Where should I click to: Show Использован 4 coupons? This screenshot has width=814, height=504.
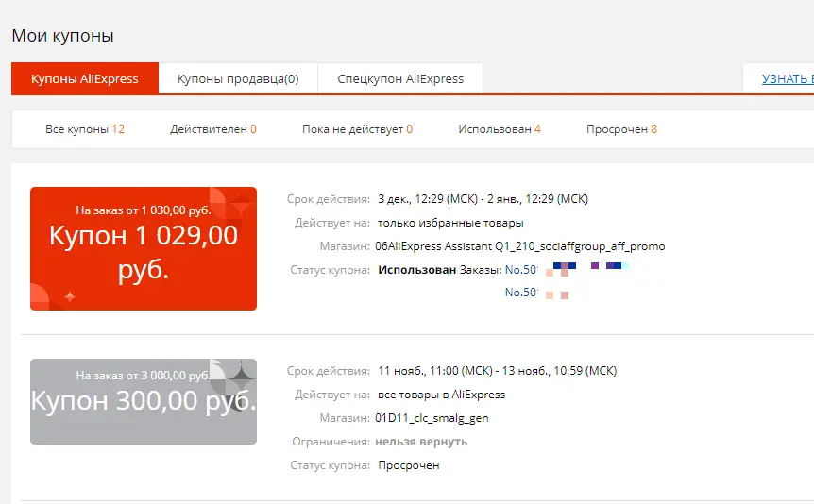pos(500,129)
